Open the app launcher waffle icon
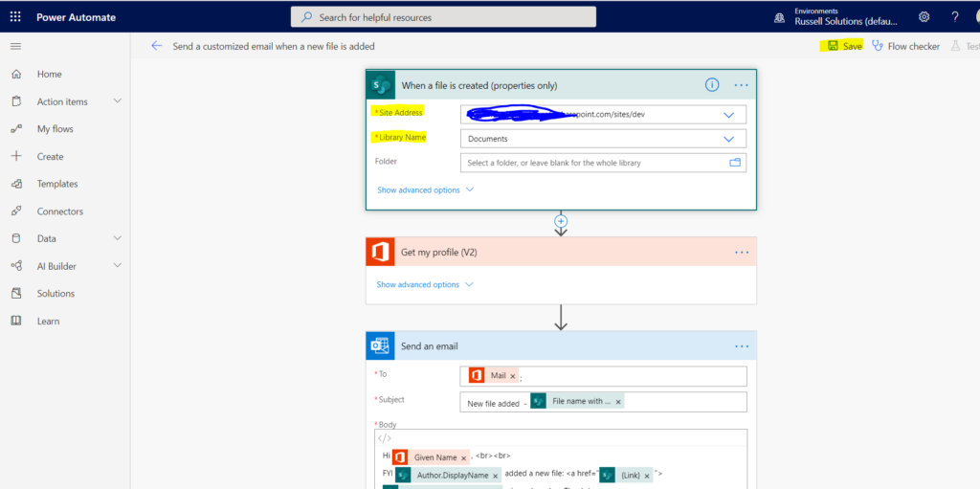This screenshot has width=980, height=489. (x=15, y=17)
